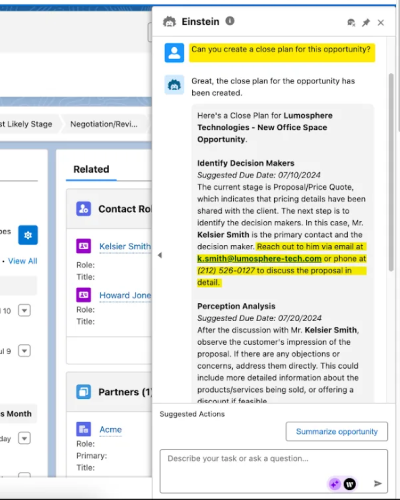This screenshot has height=500, width=400.
Task: Open Howard Jones contact link
Action: [125, 295]
